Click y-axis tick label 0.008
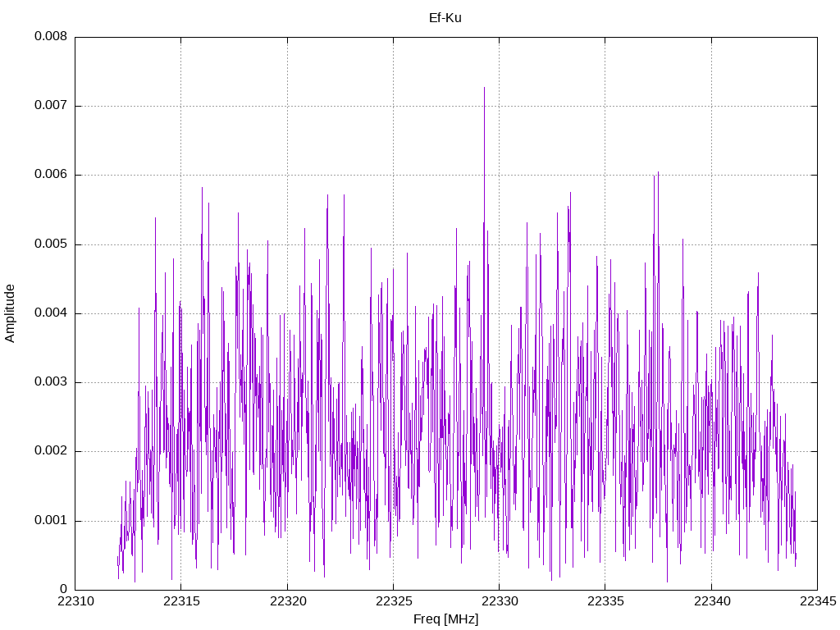Image resolution: width=840 pixels, height=630 pixels. pyautogui.click(x=51, y=36)
